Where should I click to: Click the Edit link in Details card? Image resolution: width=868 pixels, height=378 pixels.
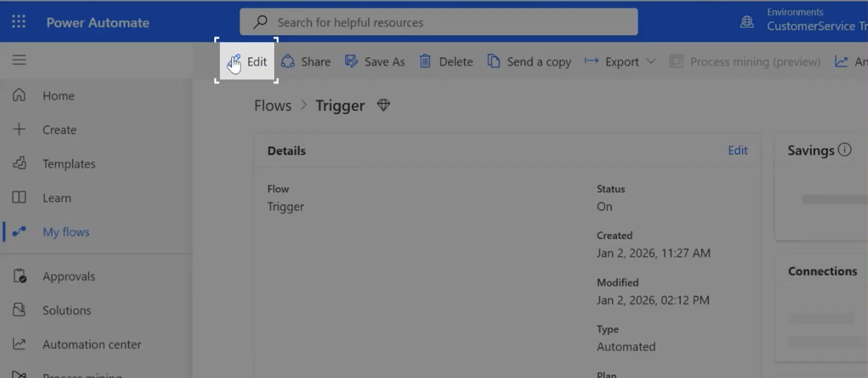pos(738,150)
